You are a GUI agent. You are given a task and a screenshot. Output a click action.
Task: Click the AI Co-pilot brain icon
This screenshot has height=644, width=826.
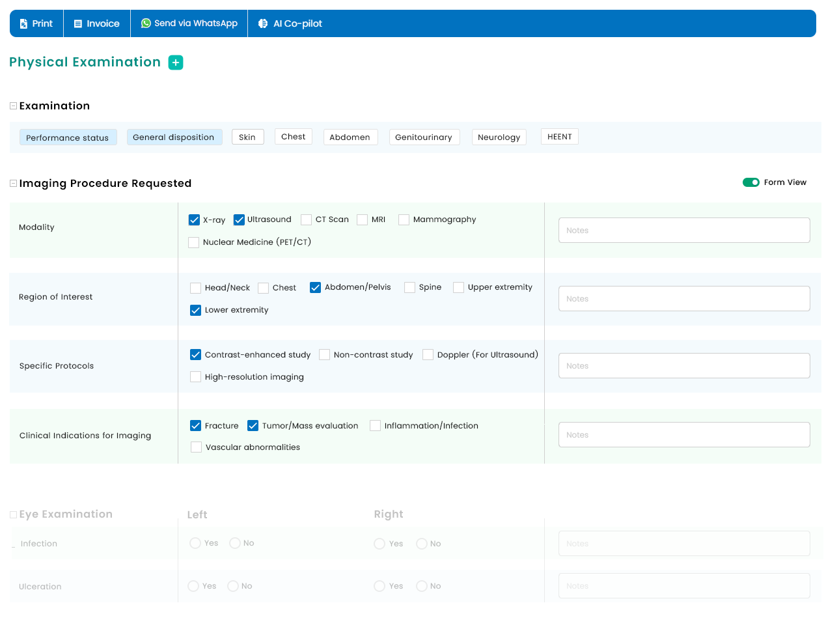tap(263, 23)
